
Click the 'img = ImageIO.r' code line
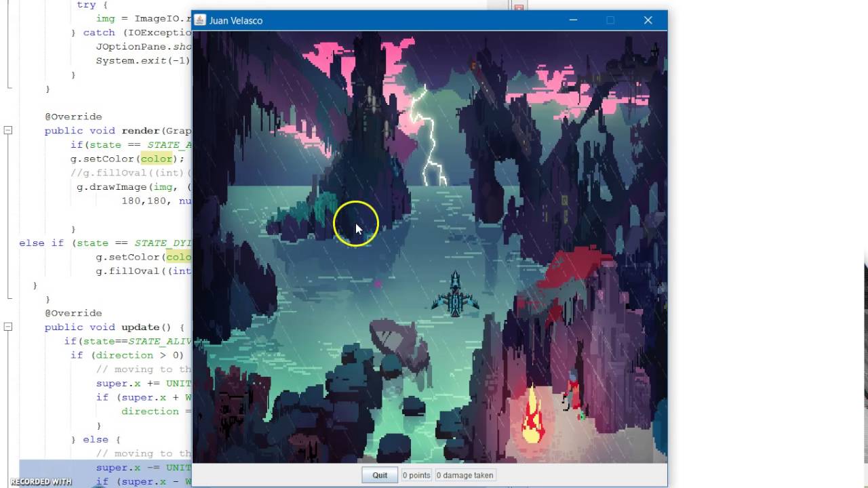(x=144, y=19)
